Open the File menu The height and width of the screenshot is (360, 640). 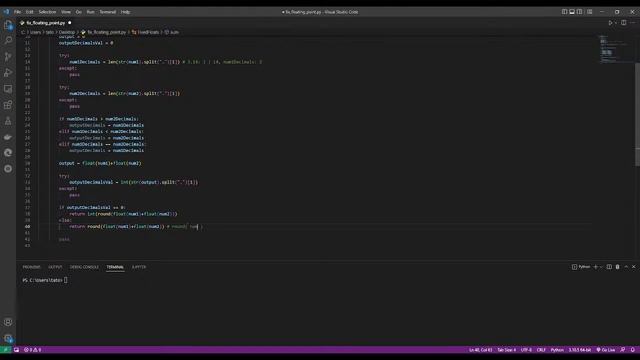tap(18, 12)
